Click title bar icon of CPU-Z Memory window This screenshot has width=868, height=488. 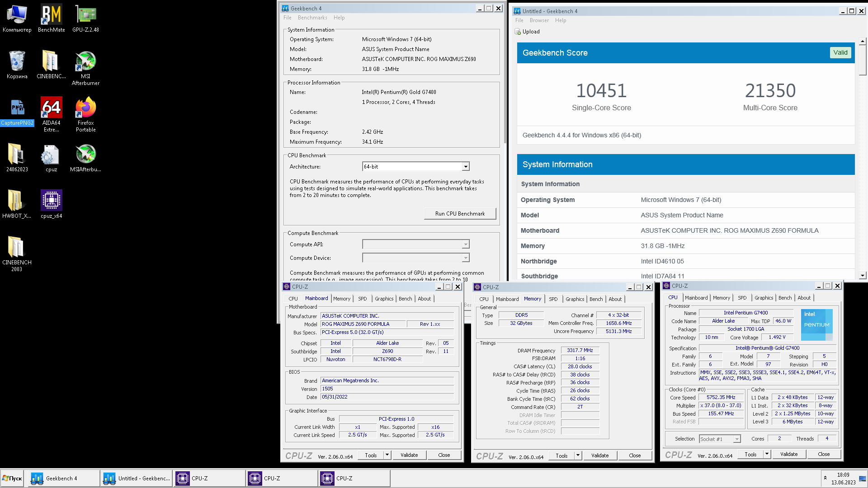tap(477, 287)
